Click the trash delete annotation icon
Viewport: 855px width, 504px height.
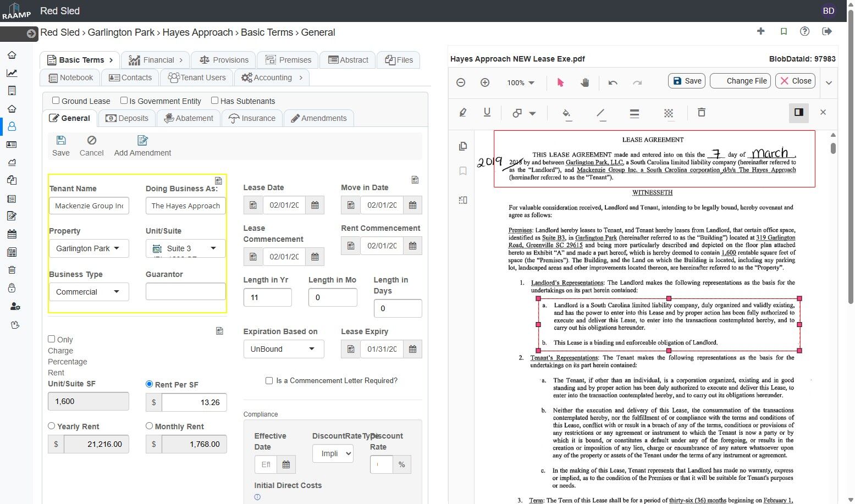click(701, 113)
